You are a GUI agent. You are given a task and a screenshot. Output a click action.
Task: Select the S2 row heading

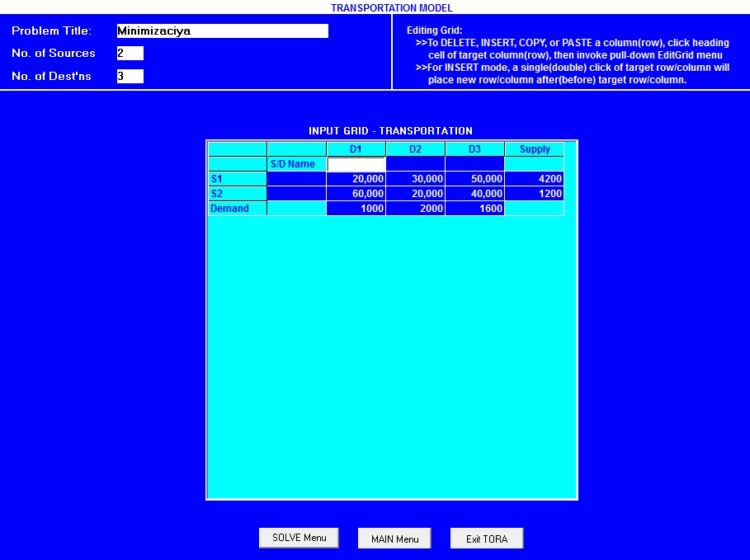click(238, 194)
